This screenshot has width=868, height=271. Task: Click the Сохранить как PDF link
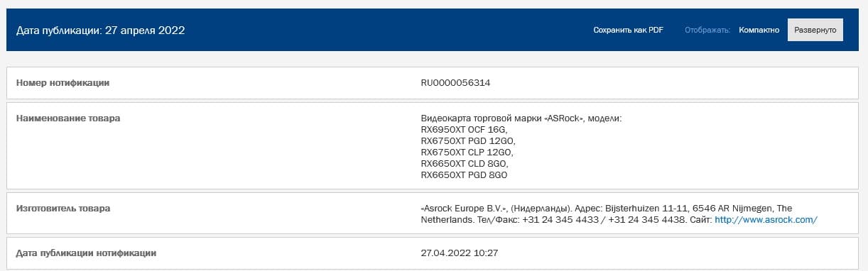tap(628, 31)
